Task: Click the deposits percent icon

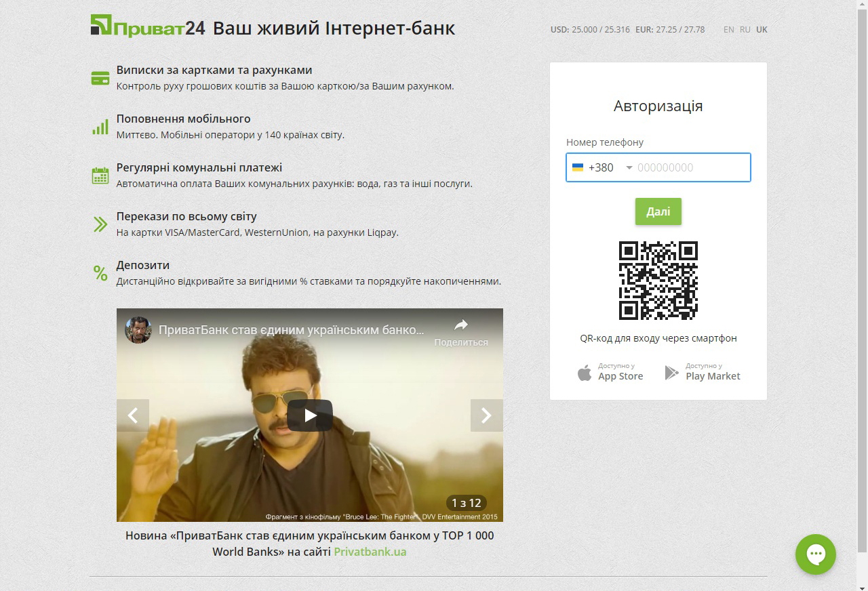Action: [x=100, y=273]
